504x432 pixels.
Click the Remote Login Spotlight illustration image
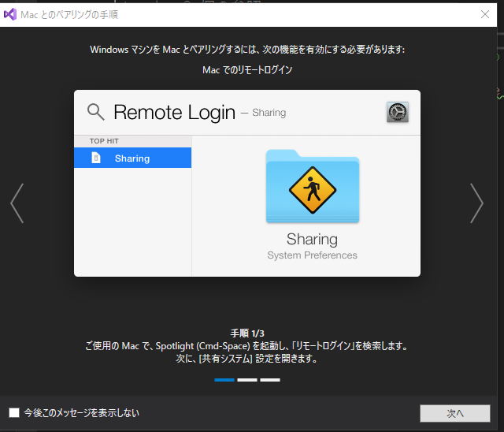[x=247, y=183]
